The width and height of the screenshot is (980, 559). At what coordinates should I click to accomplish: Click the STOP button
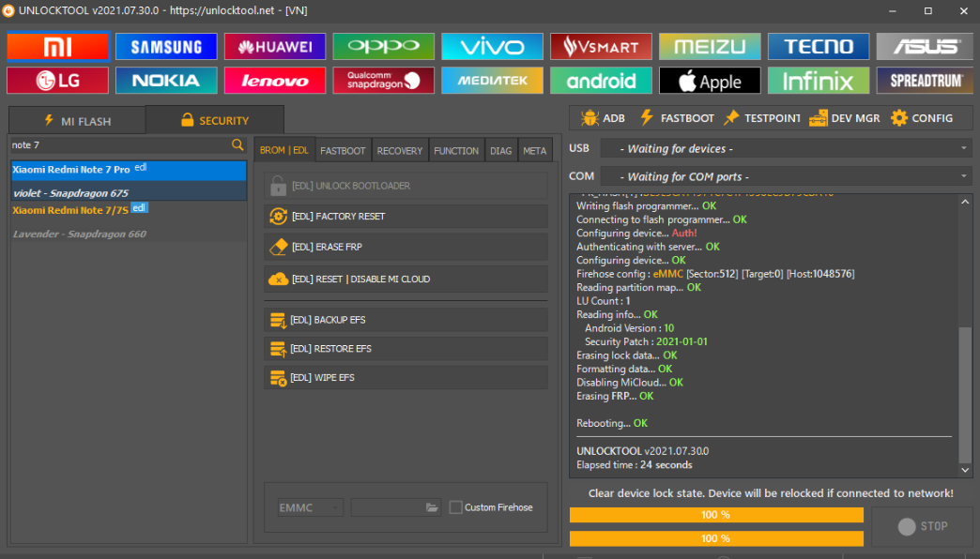click(x=922, y=526)
